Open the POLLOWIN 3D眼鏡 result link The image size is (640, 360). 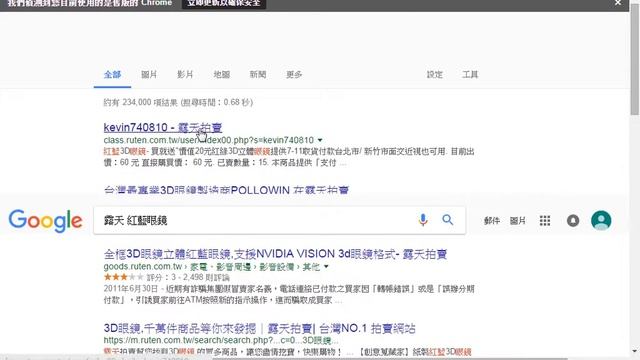click(226, 189)
